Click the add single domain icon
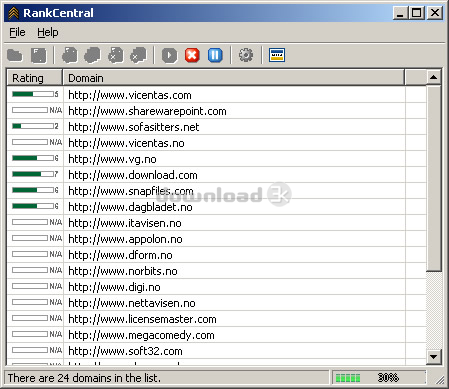The width and height of the screenshot is (449, 389). click(70, 55)
